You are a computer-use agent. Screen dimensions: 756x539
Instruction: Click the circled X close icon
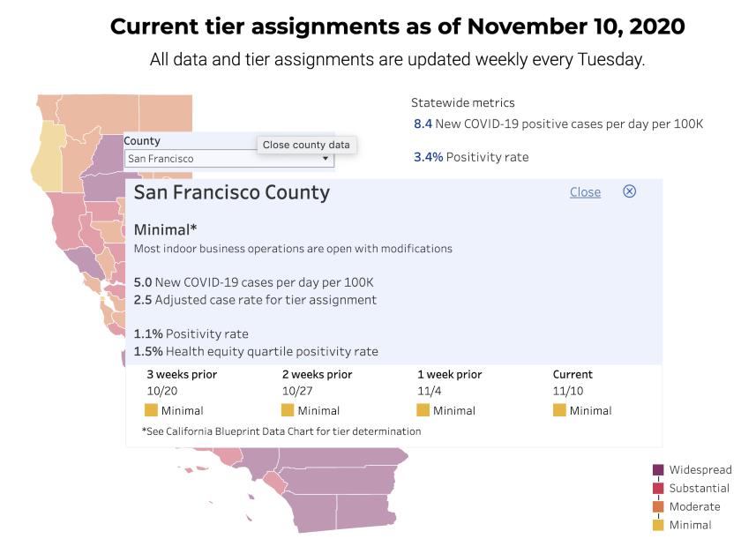630,191
